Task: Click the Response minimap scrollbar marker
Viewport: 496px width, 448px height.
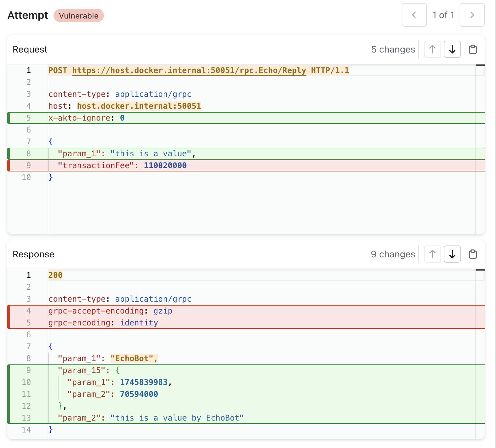Action: (480, 270)
